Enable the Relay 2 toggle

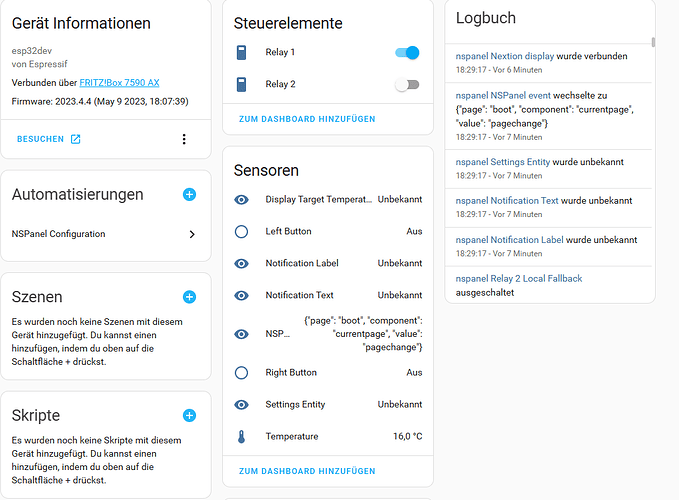pos(407,85)
